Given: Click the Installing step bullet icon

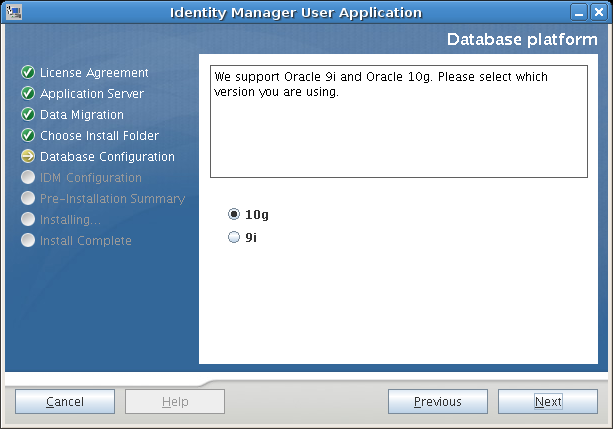Looking at the screenshot, I should [x=28, y=220].
